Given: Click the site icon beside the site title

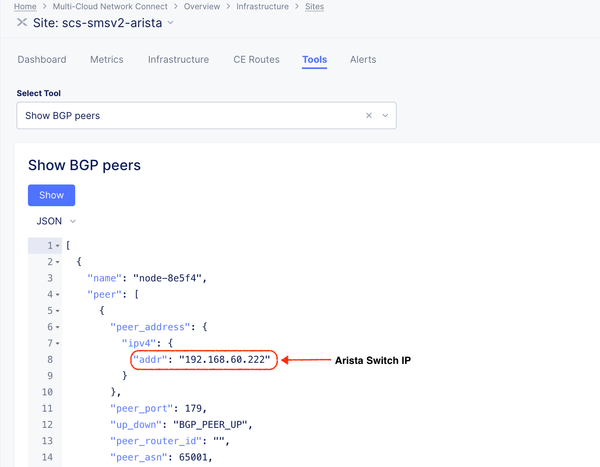Looking at the screenshot, I should [x=22, y=23].
